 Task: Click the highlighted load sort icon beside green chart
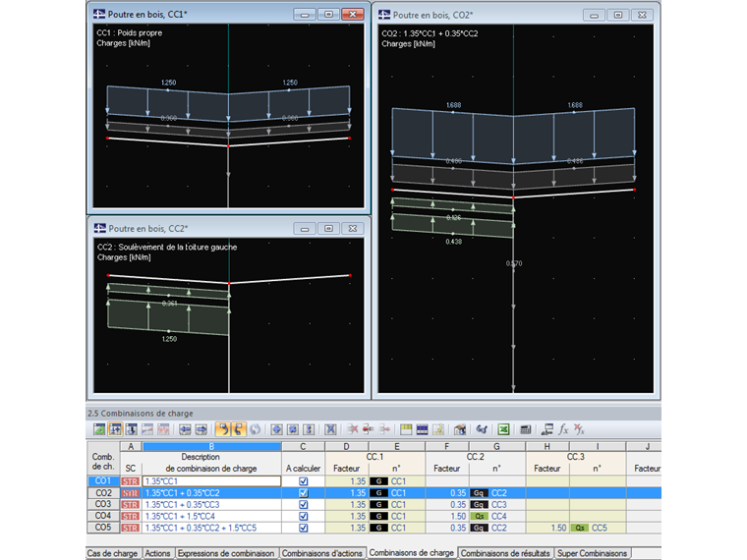[115, 429]
